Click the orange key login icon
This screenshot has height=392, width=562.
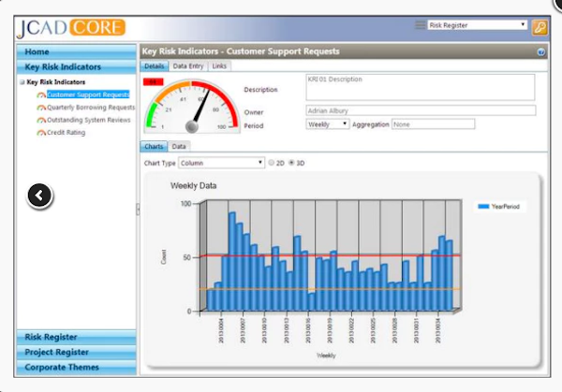coord(540,26)
